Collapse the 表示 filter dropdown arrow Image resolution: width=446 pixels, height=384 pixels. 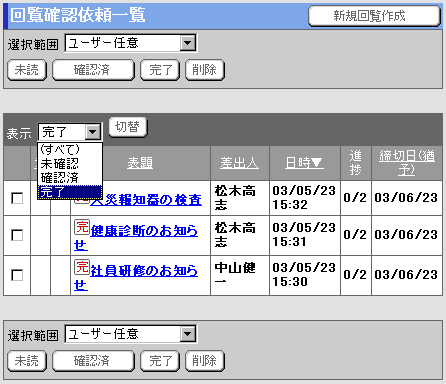click(93, 132)
